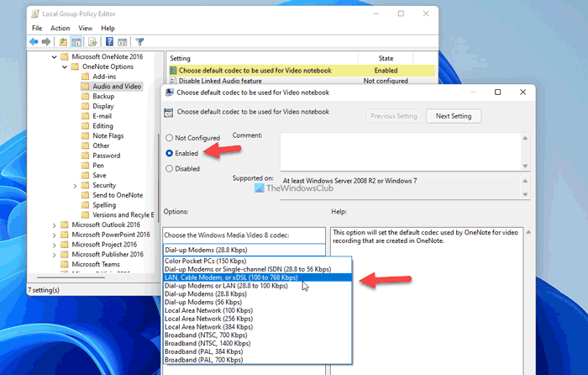Choose LAN, Cable Modem, or xDSL option

coord(258,277)
